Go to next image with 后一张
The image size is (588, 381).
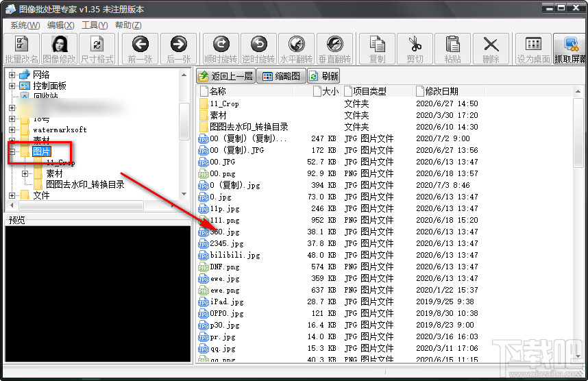tap(178, 49)
